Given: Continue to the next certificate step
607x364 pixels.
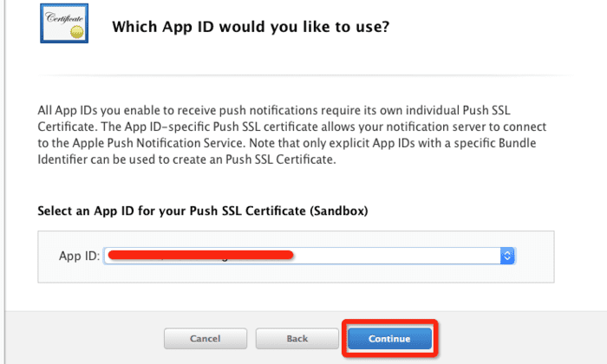Looking at the screenshot, I should (x=389, y=339).
